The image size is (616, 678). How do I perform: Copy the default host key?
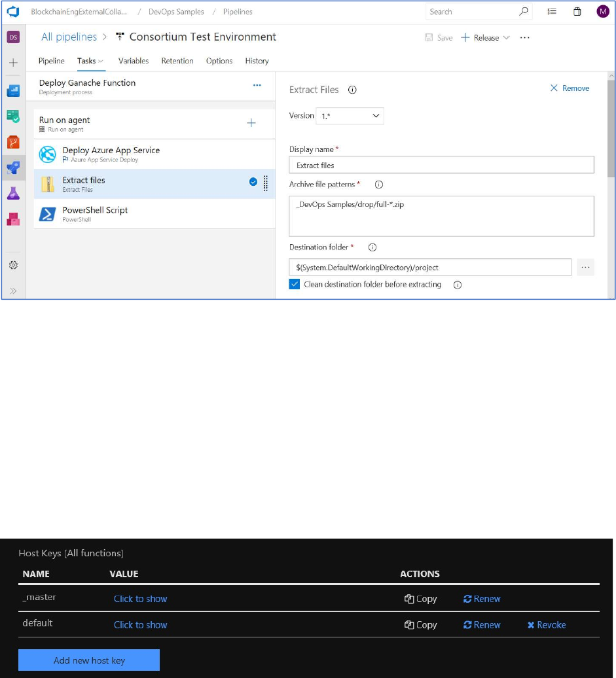click(x=420, y=625)
